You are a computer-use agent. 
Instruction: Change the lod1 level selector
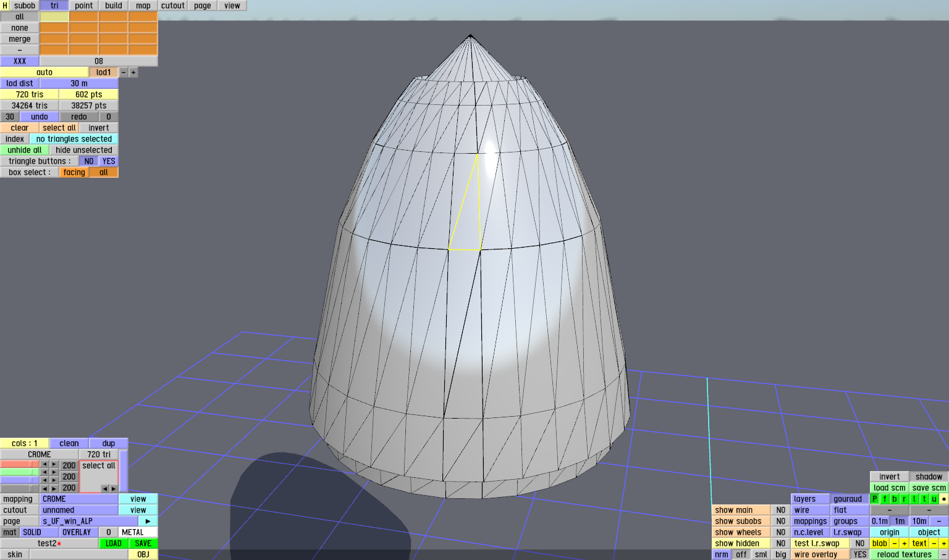click(x=104, y=72)
